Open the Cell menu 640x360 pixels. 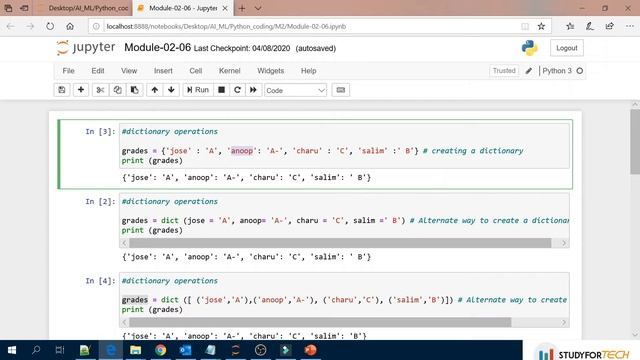[196, 71]
